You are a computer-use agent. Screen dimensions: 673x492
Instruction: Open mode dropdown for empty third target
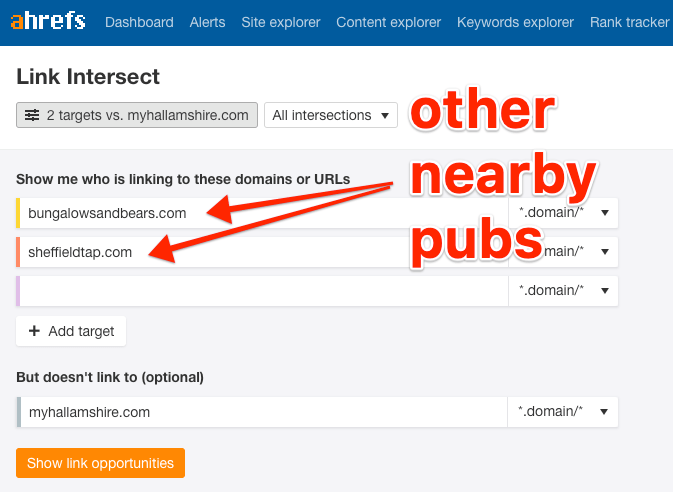563,291
